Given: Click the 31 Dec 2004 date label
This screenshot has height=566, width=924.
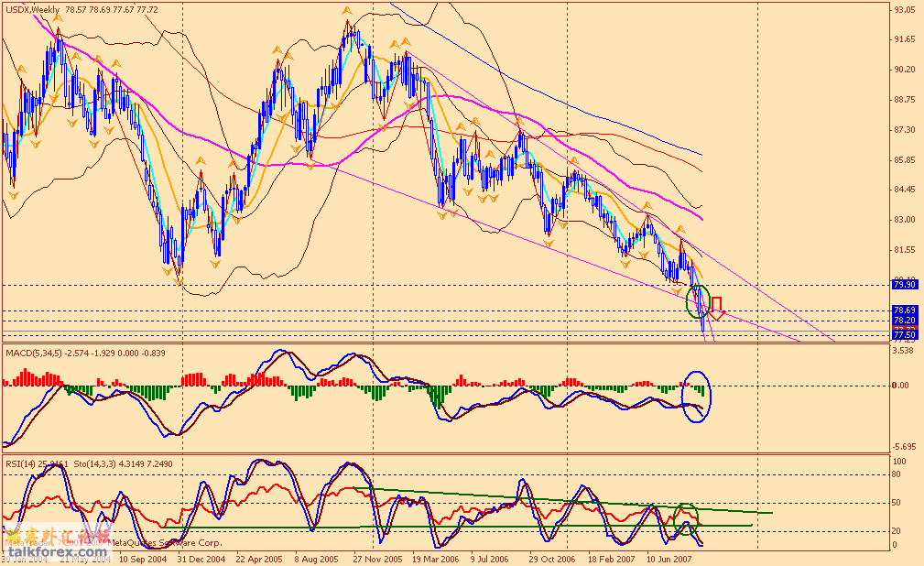Looking at the screenshot, I should (x=201, y=559).
